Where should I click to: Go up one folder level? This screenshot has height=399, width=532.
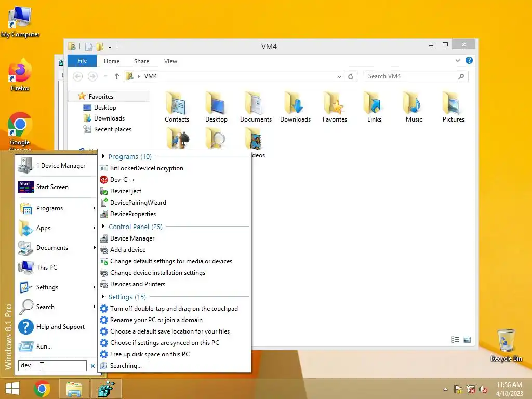[x=117, y=76]
